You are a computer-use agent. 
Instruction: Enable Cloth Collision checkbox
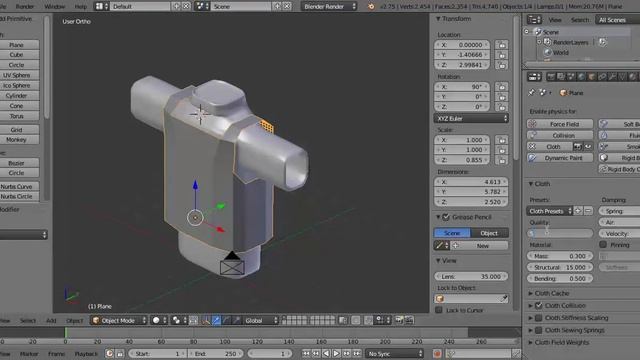[538, 305]
